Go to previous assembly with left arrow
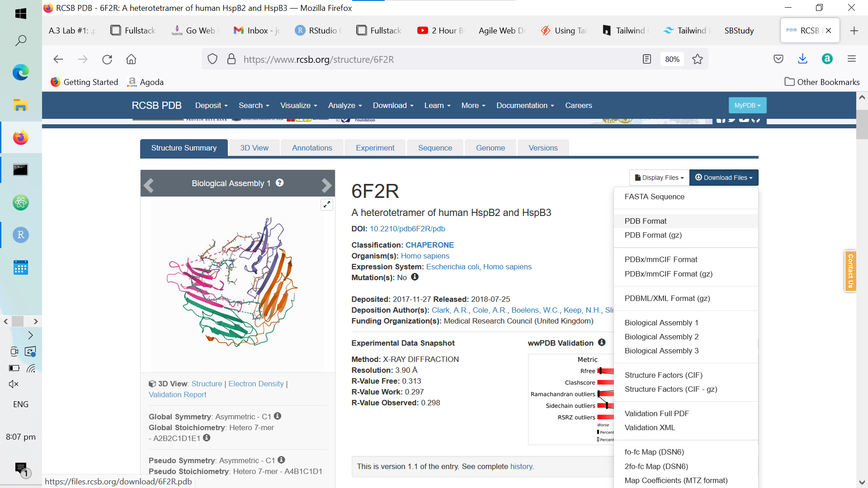 [149, 185]
